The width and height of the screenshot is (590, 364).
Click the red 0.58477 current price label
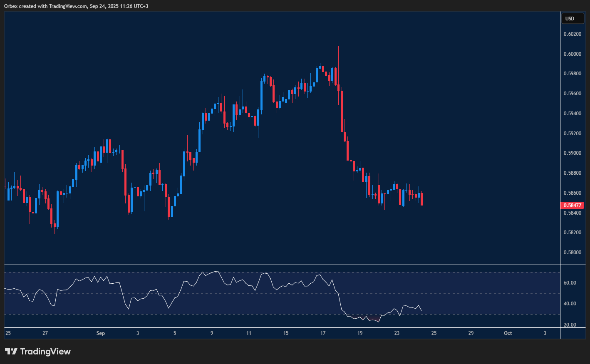coord(572,205)
